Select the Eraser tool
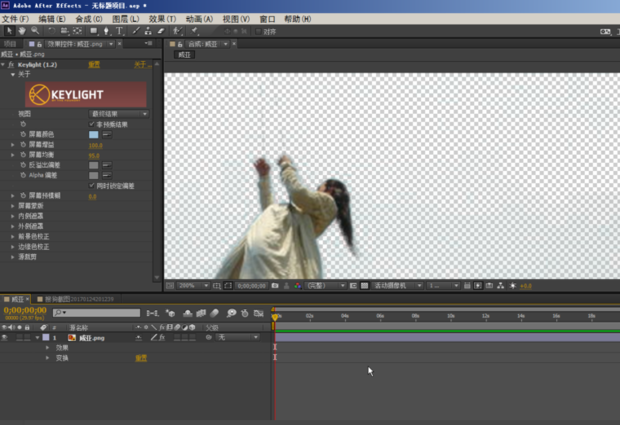The image size is (620, 425). pos(161,31)
